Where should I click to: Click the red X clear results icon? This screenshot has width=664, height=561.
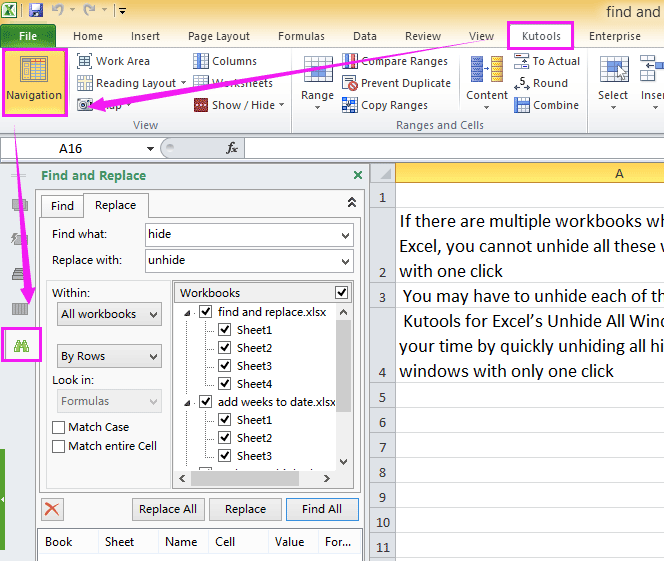click(x=52, y=509)
